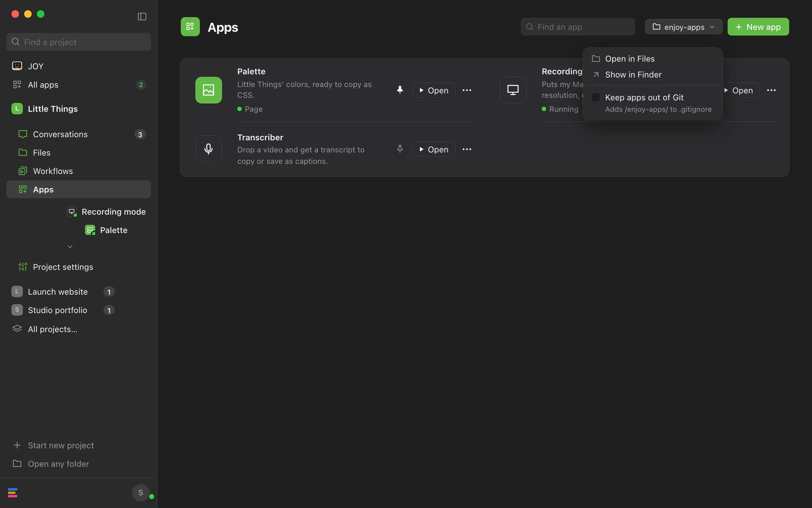Click the Find a project search field

(x=79, y=42)
